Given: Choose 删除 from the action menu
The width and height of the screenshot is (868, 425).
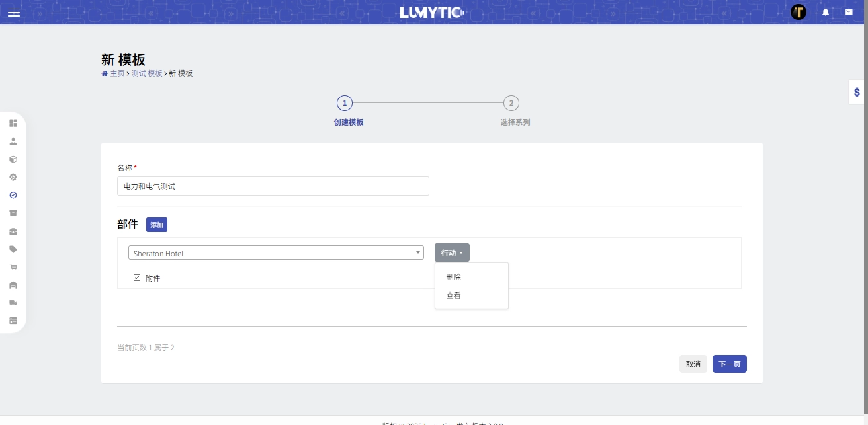Looking at the screenshot, I should click(454, 277).
